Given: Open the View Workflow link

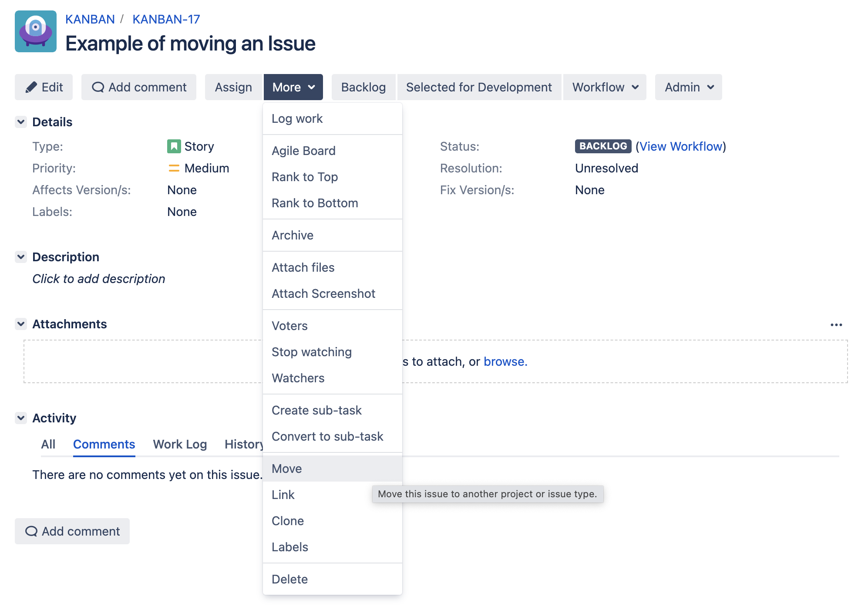Looking at the screenshot, I should [680, 146].
